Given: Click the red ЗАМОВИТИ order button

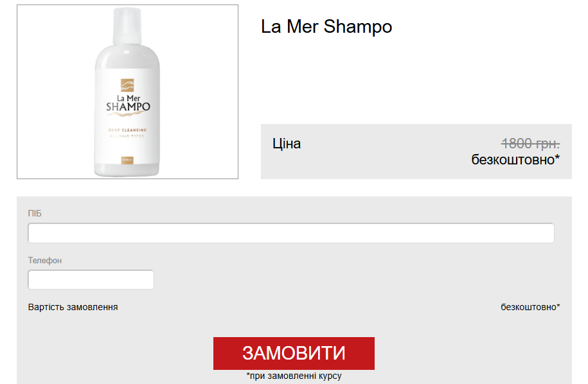Looking at the screenshot, I should tap(294, 353).
